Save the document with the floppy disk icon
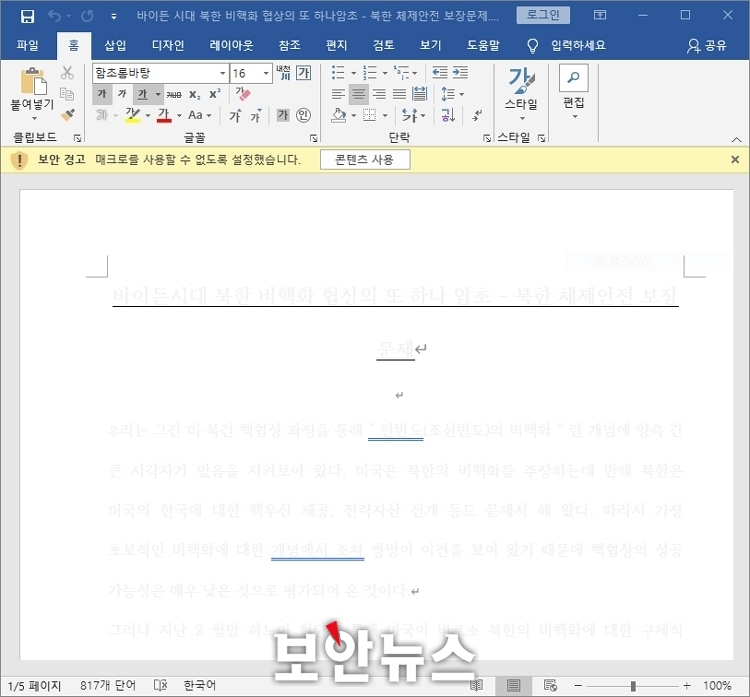Viewport: 750px width, 697px height. (27, 16)
